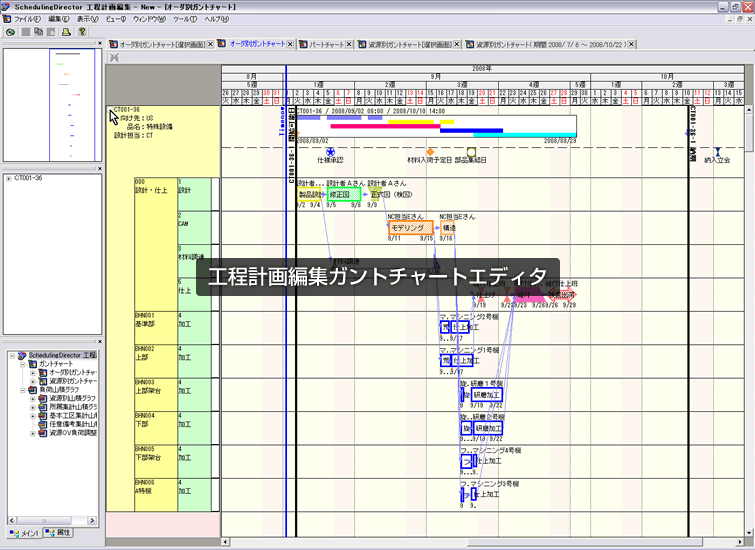Select the green 修正図 task bar
This screenshot has width=755, height=550.
(x=344, y=195)
